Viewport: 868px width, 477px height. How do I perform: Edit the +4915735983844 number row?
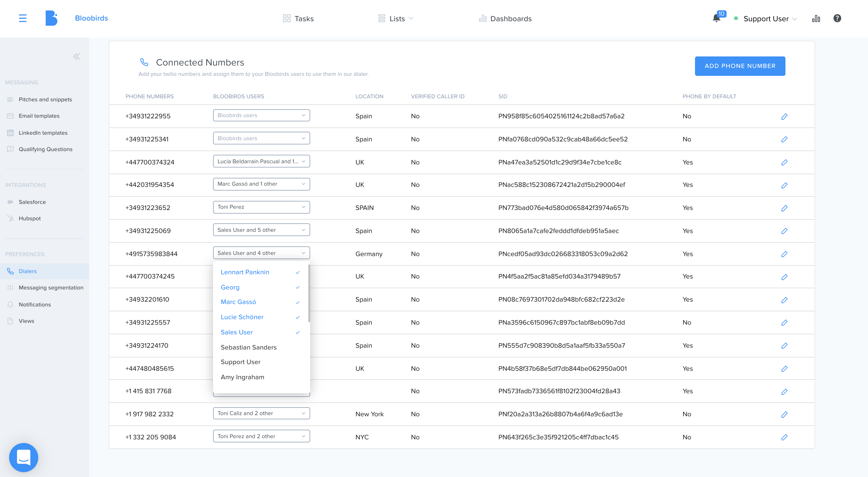point(784,254)
